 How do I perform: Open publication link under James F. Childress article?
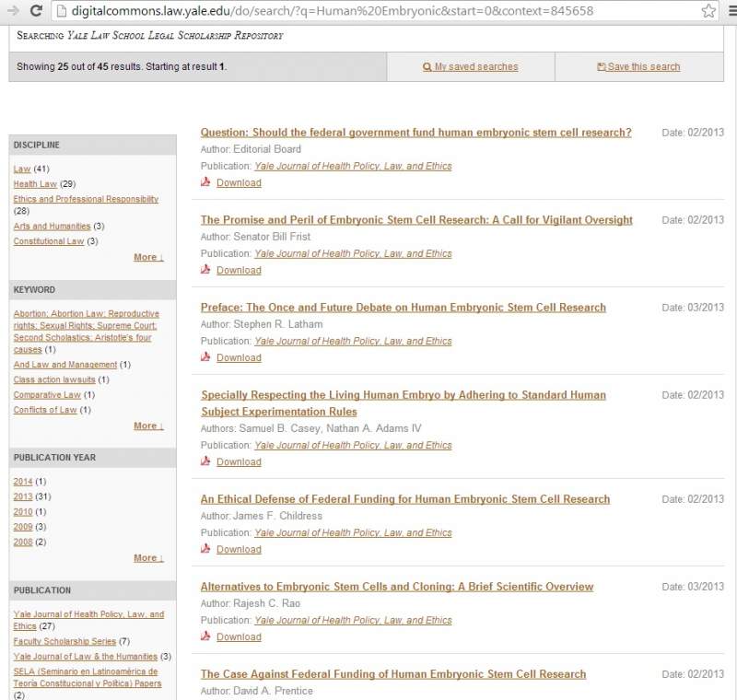(353, 532)
